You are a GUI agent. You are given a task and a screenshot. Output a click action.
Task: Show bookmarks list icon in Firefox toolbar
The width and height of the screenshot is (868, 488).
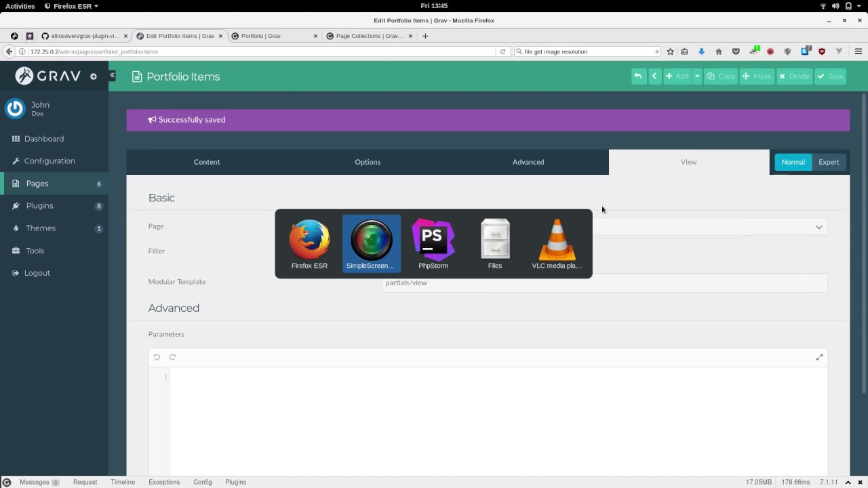pos(685,52)
